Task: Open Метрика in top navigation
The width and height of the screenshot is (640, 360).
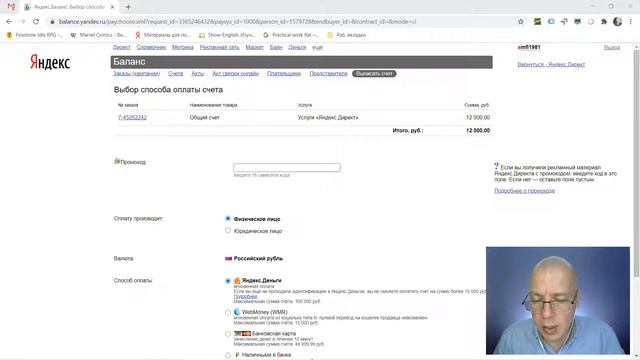Action: coord(182,47)
